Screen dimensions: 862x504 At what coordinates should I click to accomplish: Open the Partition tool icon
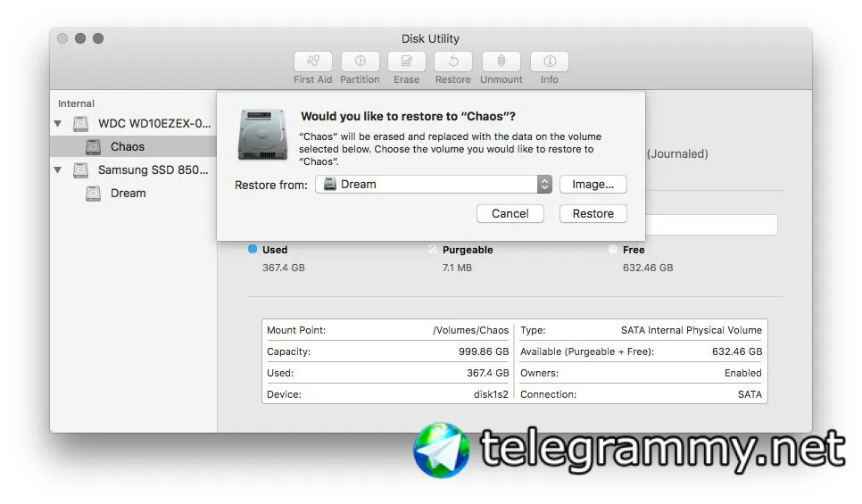pos(361,61)
